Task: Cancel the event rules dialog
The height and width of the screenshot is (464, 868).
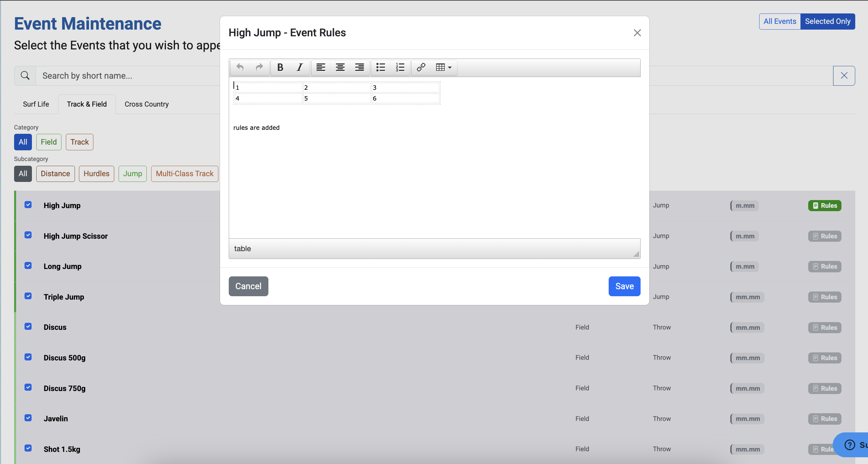Action: tap(248, 286)
